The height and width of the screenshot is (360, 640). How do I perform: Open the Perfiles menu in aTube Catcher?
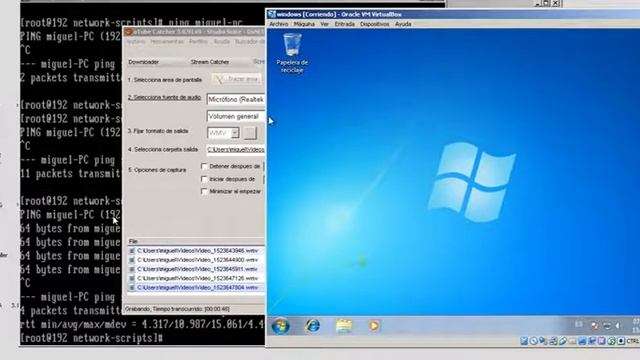pyautogui.click(x=198, y=42)
